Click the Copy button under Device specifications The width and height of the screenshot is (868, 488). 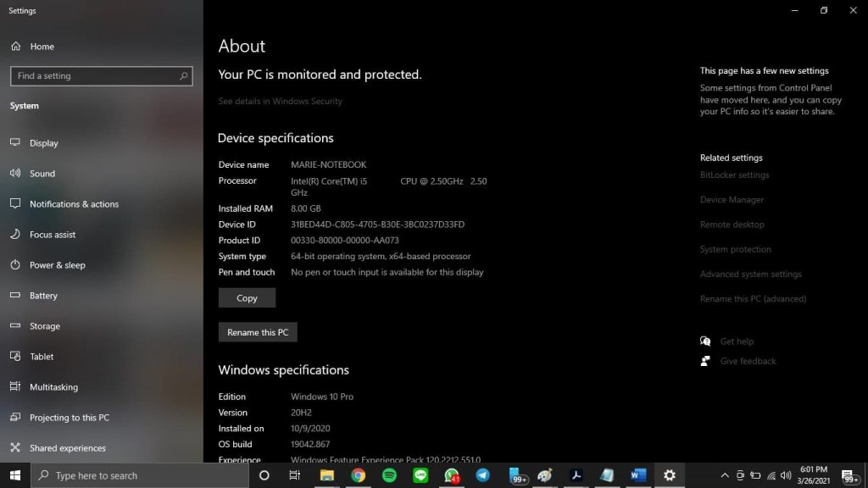click(x=247, y=297)
